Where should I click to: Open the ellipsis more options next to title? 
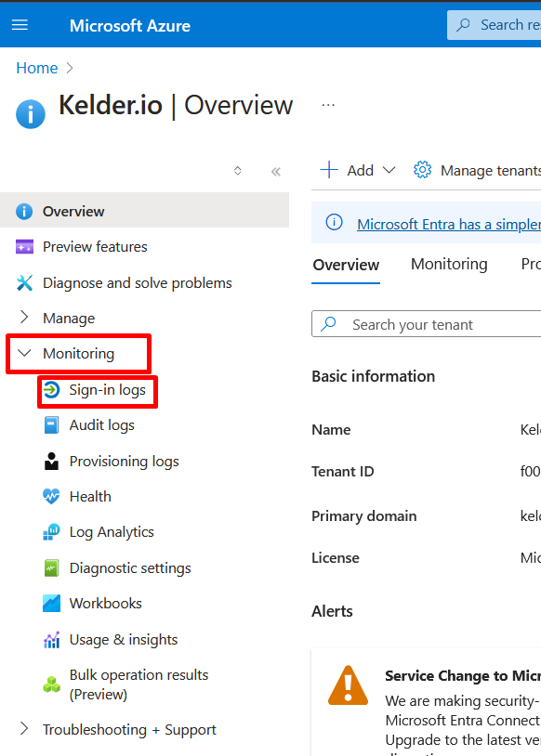coord(328,105)
